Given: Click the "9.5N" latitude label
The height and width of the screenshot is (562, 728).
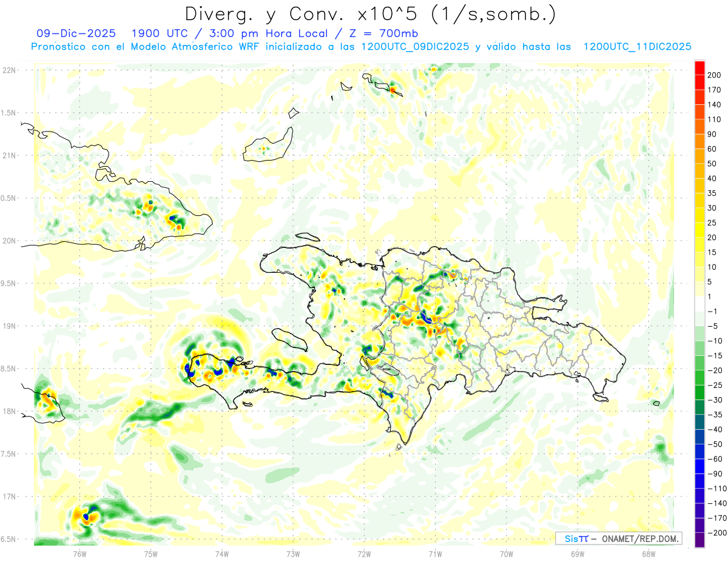Looking at the screenshot, I should coord(9,283).
